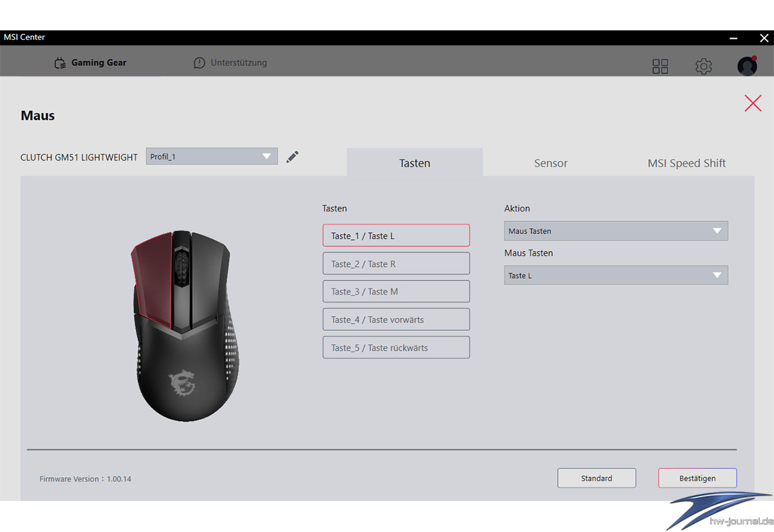This screenshot has height=532, width=774.
Task: Open the Unterstützung tab
Action: (x=230, y=63)
